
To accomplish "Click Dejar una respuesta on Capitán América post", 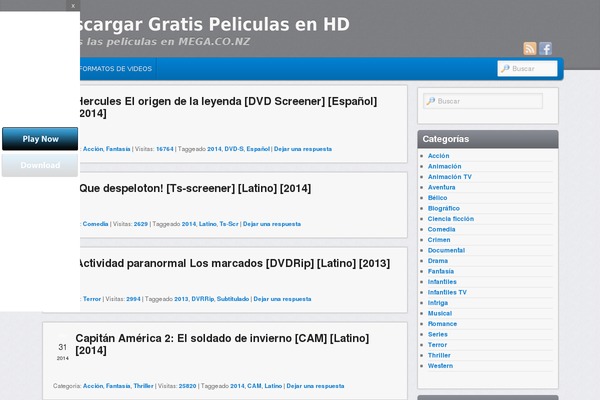I will click(315, 386).
